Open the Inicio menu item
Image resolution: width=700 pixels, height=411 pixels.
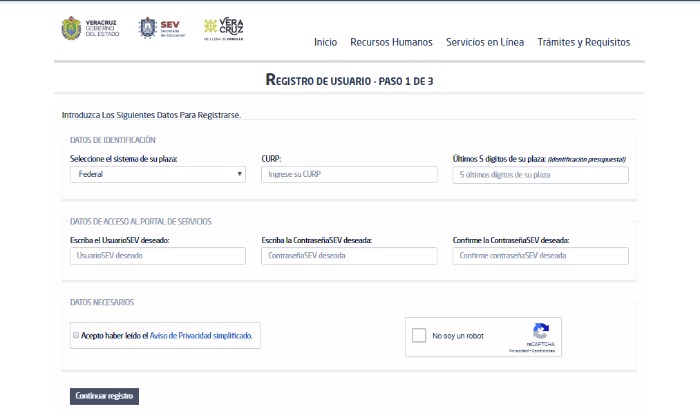[325, 42]
